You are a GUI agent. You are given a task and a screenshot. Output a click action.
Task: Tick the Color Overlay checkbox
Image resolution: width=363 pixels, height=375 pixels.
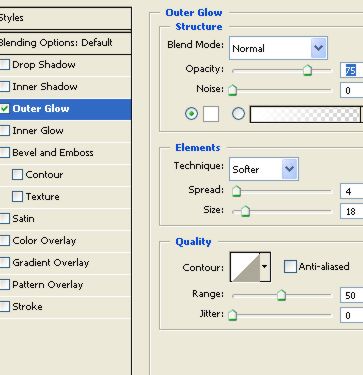click(x=4, y=240)
